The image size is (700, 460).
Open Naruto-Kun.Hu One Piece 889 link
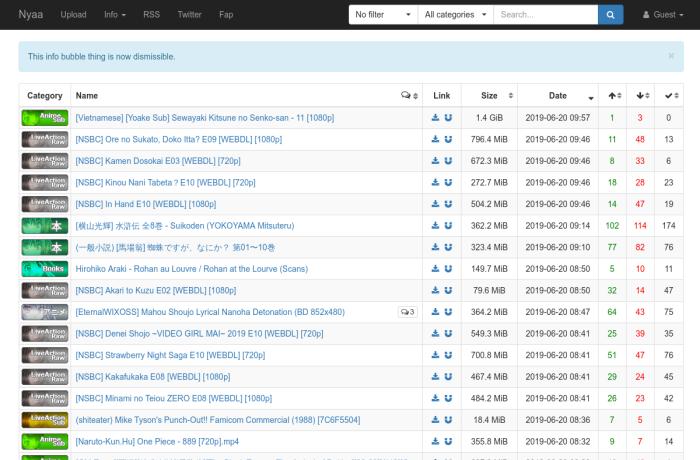tap(157, 441)
